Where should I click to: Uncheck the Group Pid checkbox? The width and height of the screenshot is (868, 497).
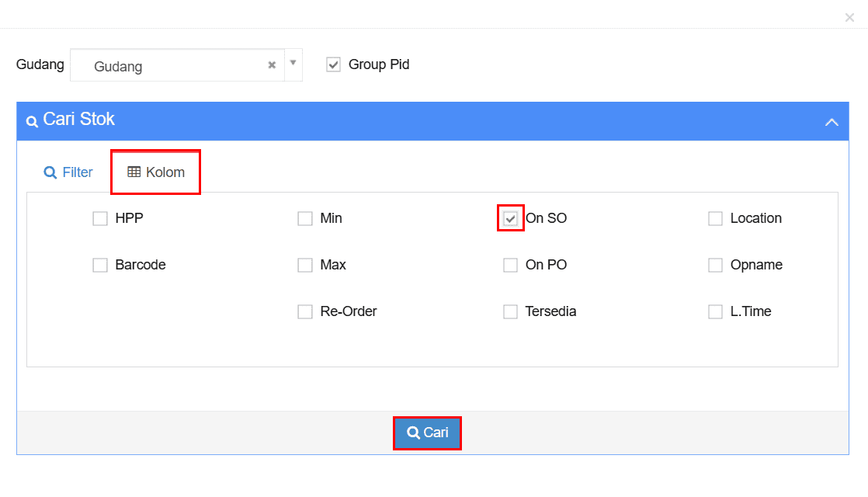click(333, 64)
